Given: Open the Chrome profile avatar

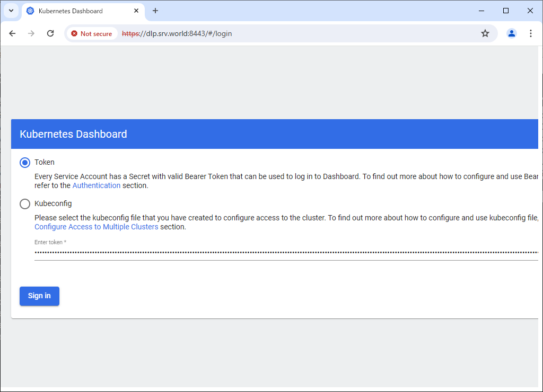Looking at the screenshot, I should (x=511, y=33).
